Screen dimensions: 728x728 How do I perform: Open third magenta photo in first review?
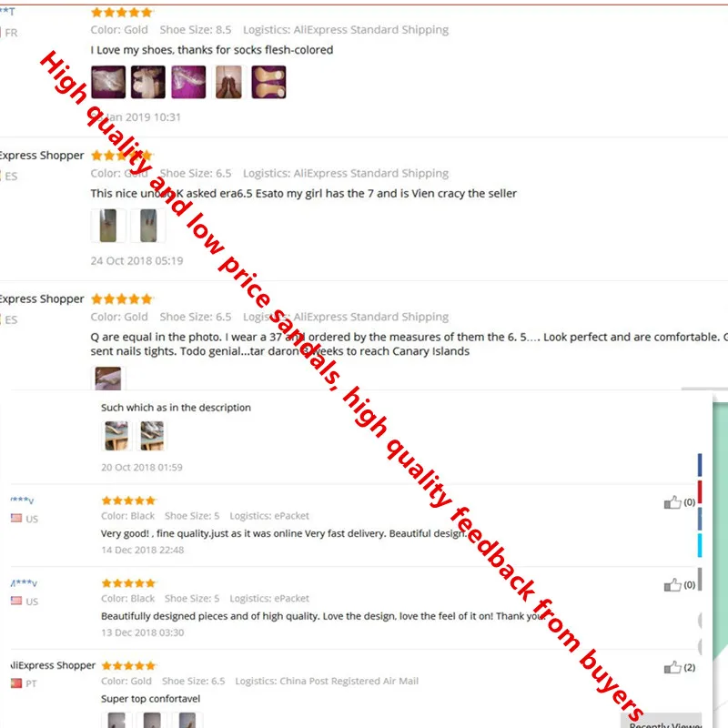click(x=188, y=82)
